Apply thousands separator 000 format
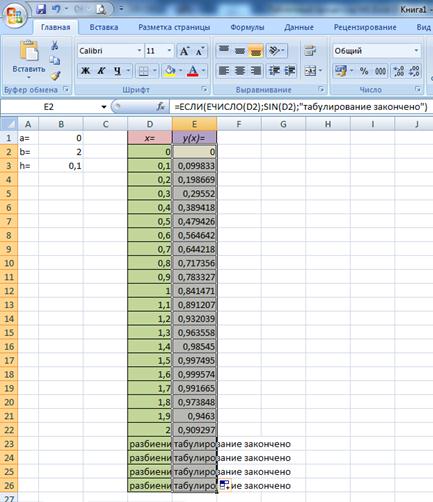 click(x=380, y=71)
